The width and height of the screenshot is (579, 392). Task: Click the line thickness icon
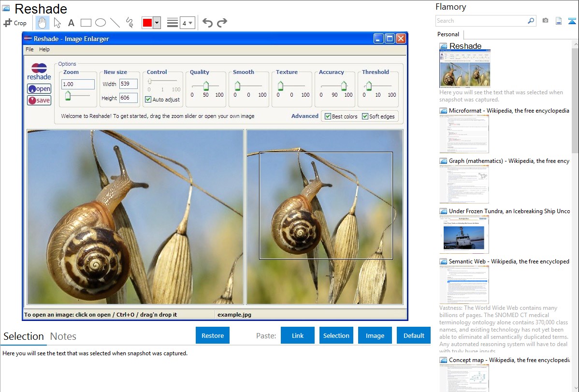coord(172,23)
